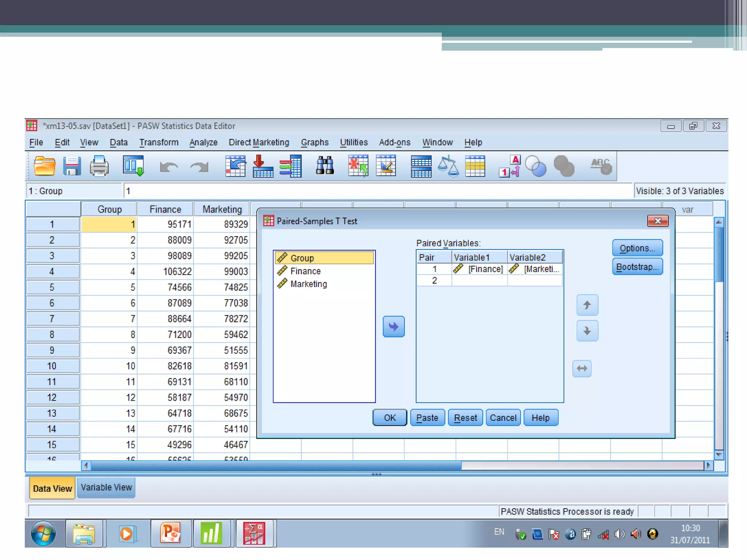Open Variables info icon
Viewport: 747px width, 560px height.
coord(290,166)
